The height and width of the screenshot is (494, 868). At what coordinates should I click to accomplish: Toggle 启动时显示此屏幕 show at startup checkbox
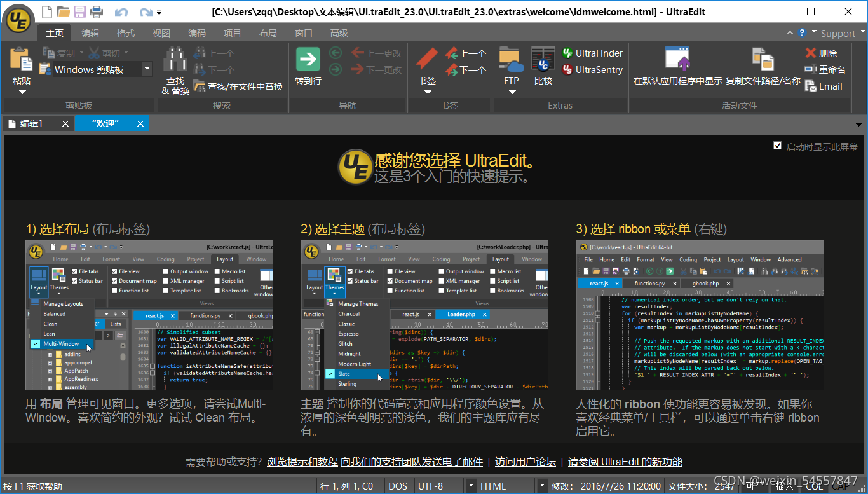pos(777,146)
